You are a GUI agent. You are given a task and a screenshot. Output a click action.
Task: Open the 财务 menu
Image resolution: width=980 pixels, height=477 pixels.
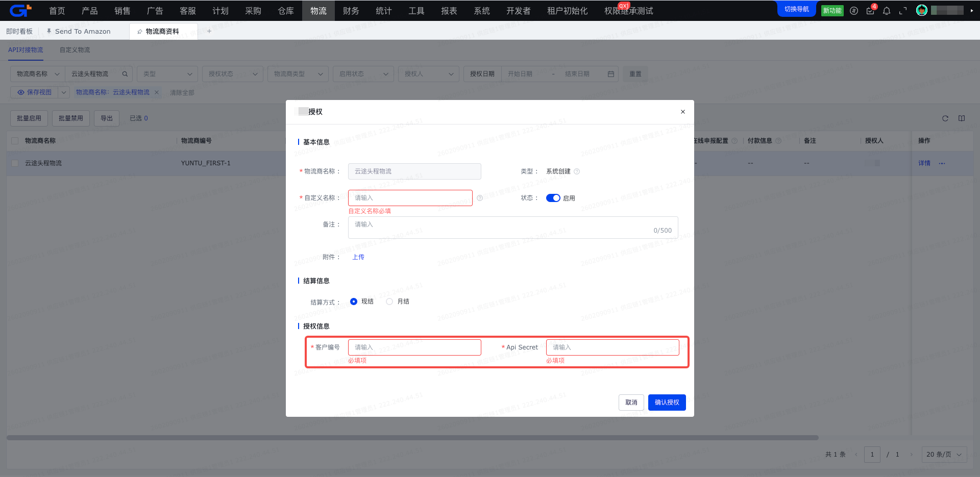point(351,11)
